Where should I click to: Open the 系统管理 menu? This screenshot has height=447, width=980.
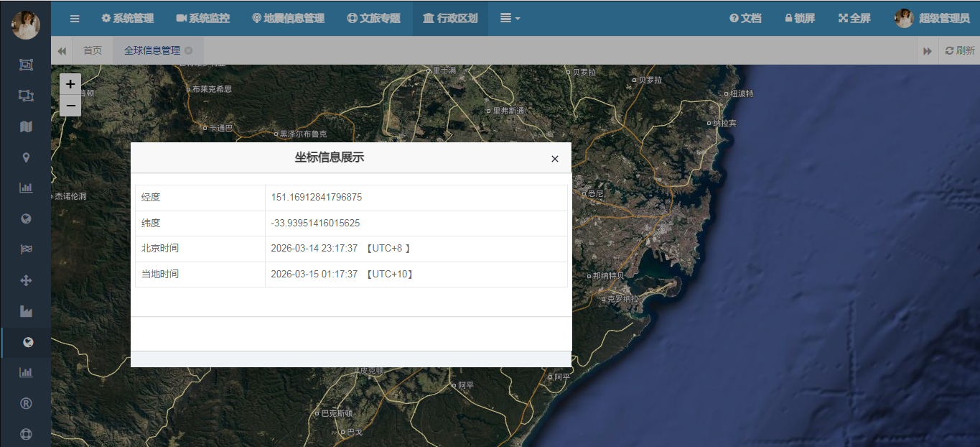(127, 18)
